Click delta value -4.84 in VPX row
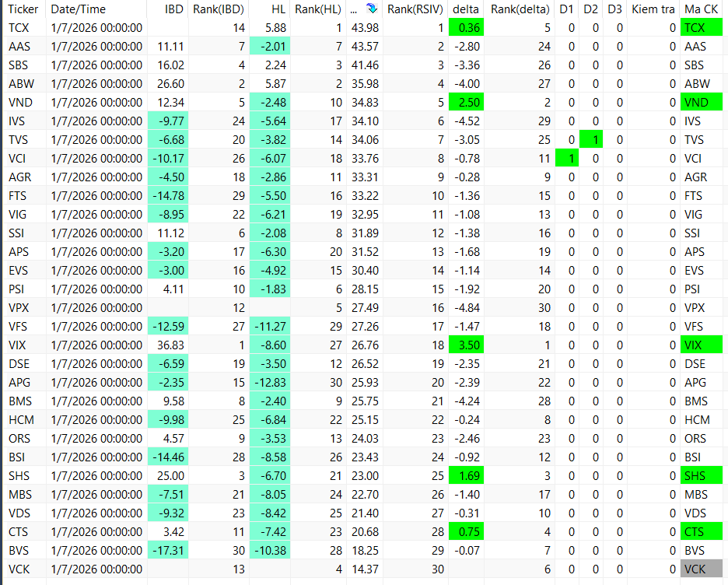 tap(467, 308)
